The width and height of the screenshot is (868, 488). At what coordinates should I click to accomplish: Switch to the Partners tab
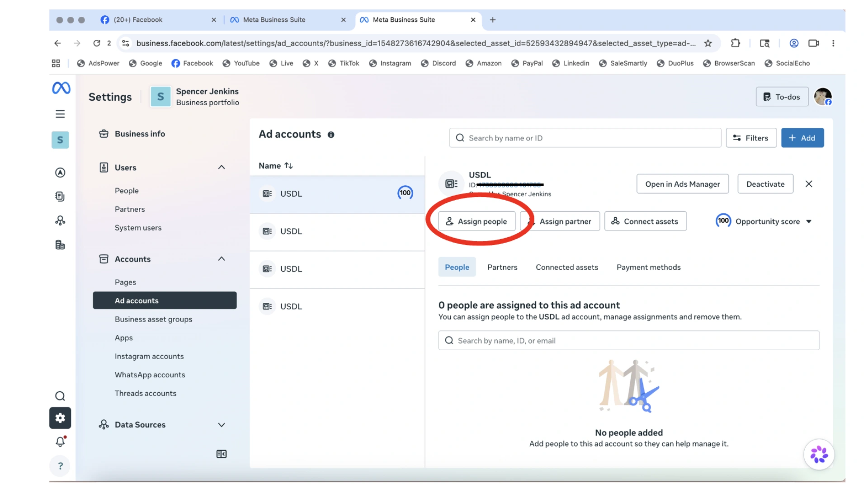coord(502,267)
